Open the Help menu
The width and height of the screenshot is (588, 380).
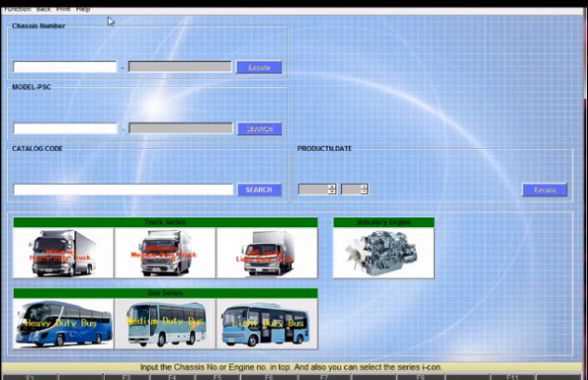click(x=83, y=9)
